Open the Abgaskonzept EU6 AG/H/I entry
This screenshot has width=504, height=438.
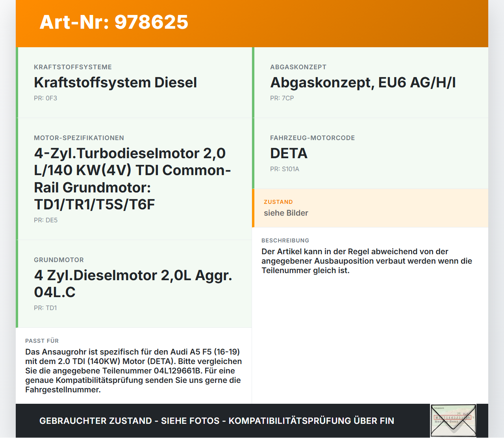[362, 83]
